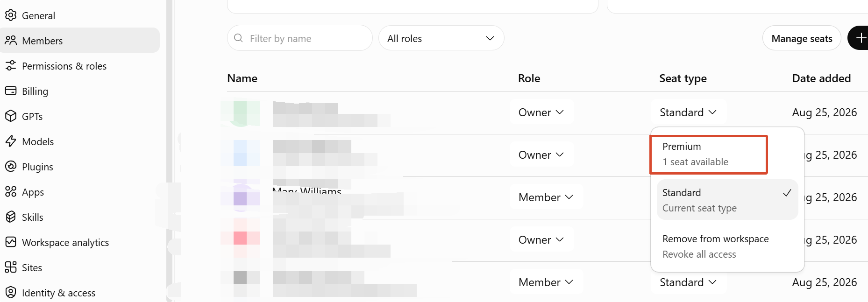Click the Identity & access shield icon

tap(11, 293)
